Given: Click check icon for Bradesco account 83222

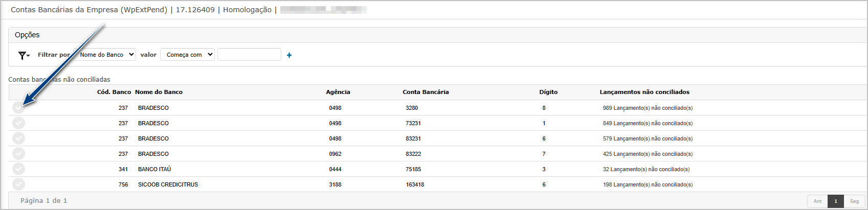Looking at the screenshot, I should click(18, 154).
